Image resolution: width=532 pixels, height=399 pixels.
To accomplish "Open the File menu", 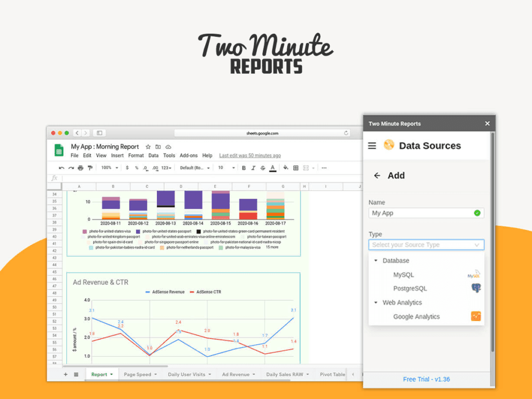I will coord(74,156).
